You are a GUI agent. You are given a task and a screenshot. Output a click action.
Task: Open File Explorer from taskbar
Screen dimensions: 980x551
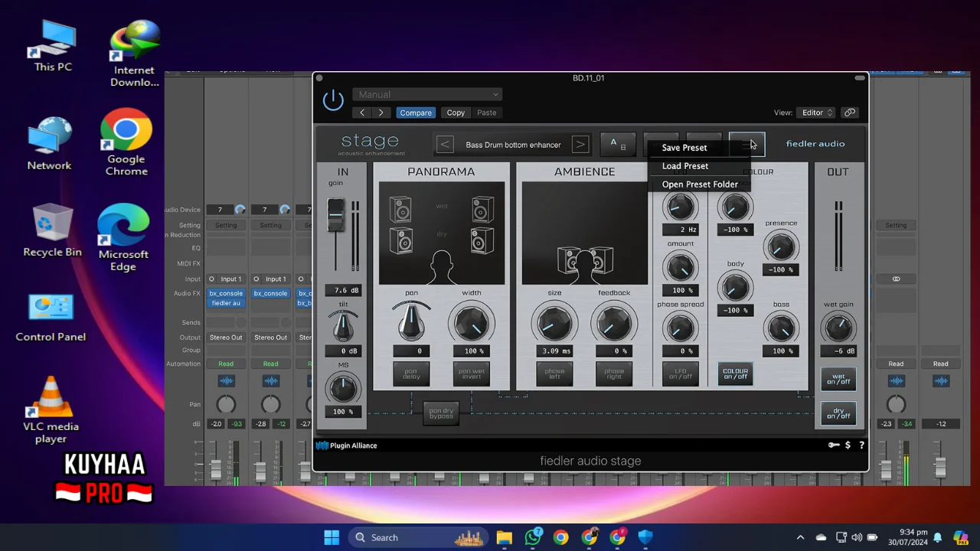pyautogui.click(x=504, y=538)
